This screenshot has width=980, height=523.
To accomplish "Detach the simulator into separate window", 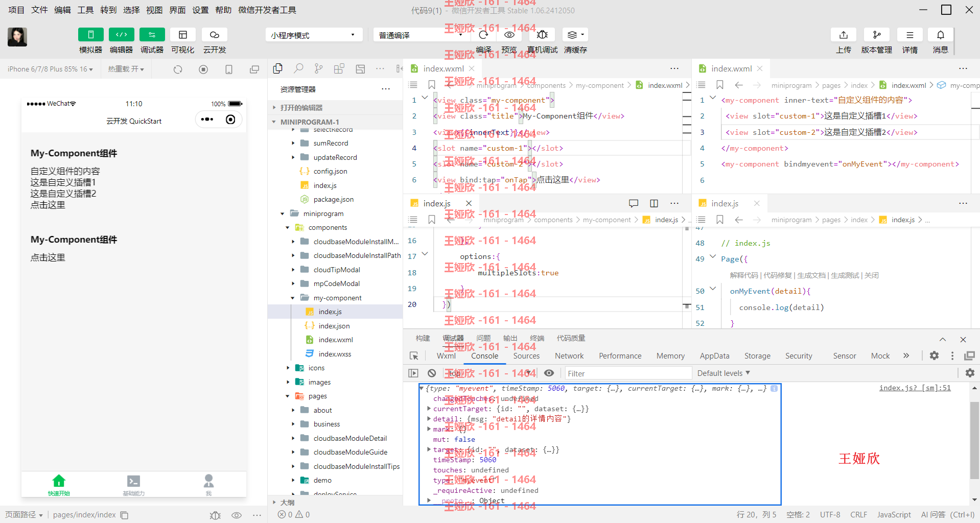I will pyautogui.click(x=254, y=69).
